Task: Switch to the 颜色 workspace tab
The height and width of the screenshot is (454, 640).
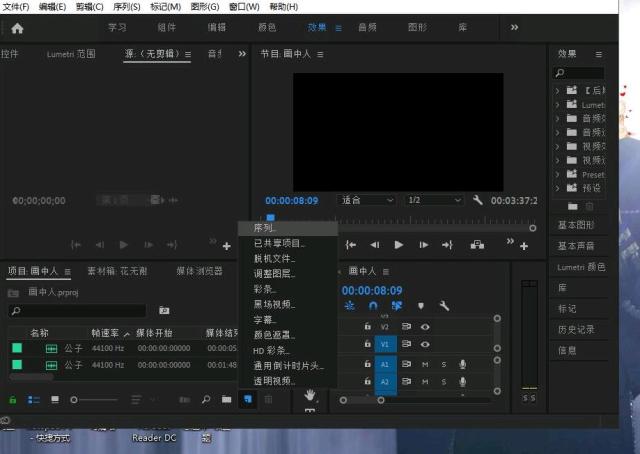Action: tap(267, 27)
